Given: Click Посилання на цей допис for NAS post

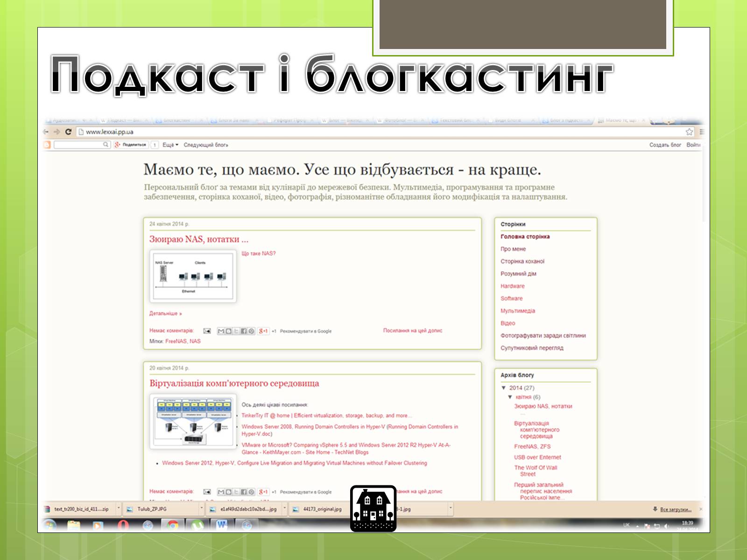Looking at the screenshot, I should point(413,330).
